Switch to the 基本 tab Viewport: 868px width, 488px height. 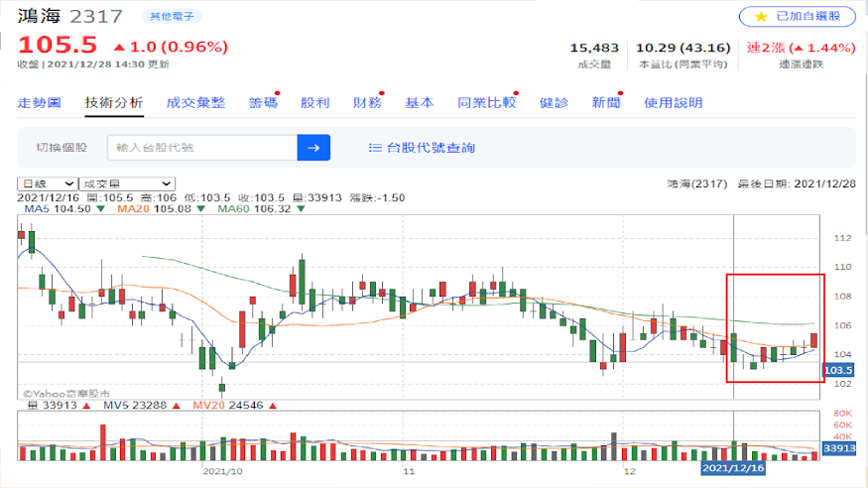coord(420,103)
